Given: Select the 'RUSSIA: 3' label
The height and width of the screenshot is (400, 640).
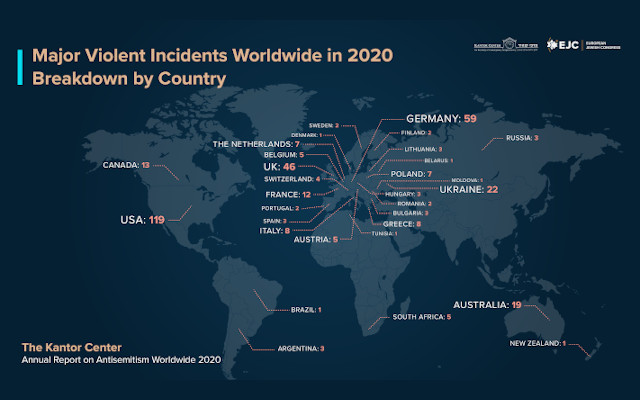Looking at the screenshot, I should (x=522, y=138).
